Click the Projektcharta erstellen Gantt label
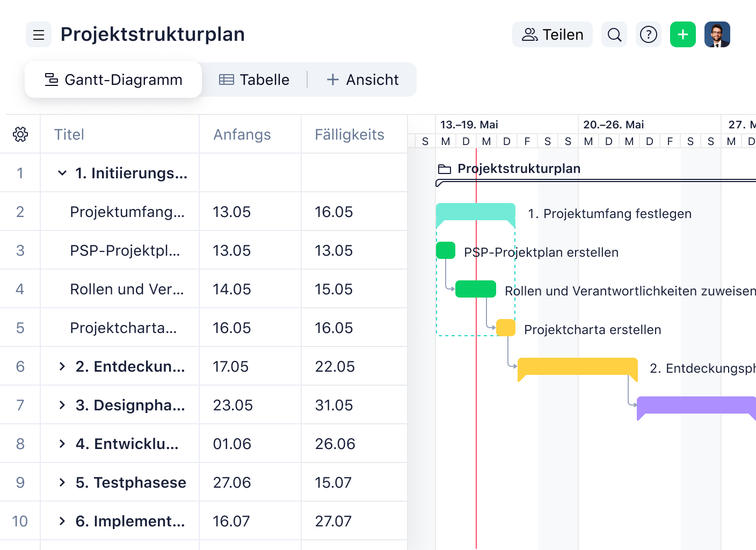The image size is (756, 550). (593, 330)
